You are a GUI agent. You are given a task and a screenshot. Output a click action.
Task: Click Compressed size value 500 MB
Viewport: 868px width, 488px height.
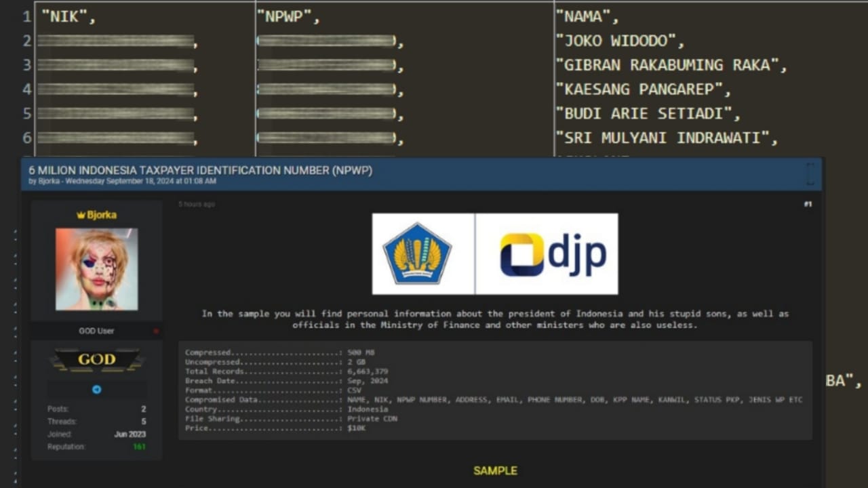pyautogui.click(x=361, y=352)
